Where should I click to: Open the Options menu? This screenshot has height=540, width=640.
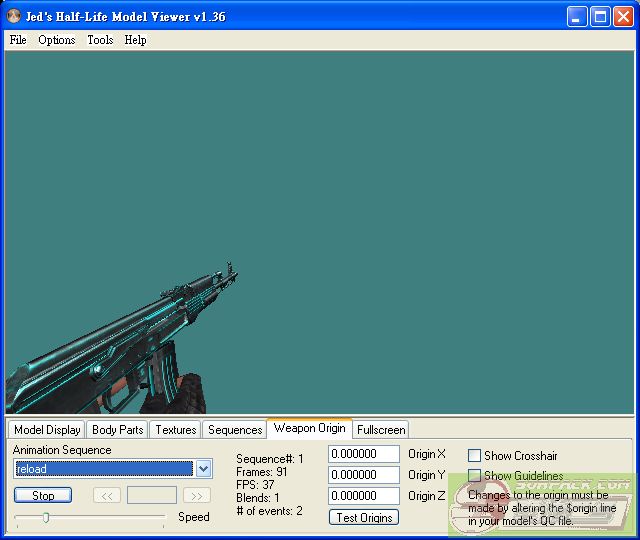pyautogui.click(x=57, y=40)
